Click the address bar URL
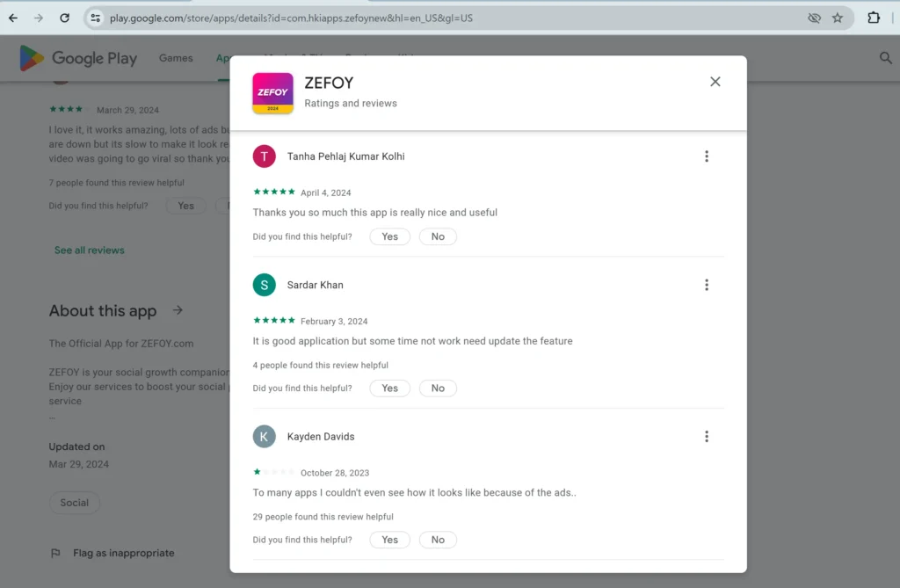Screen dimensions: 900x588 click(x=291, y=18)
